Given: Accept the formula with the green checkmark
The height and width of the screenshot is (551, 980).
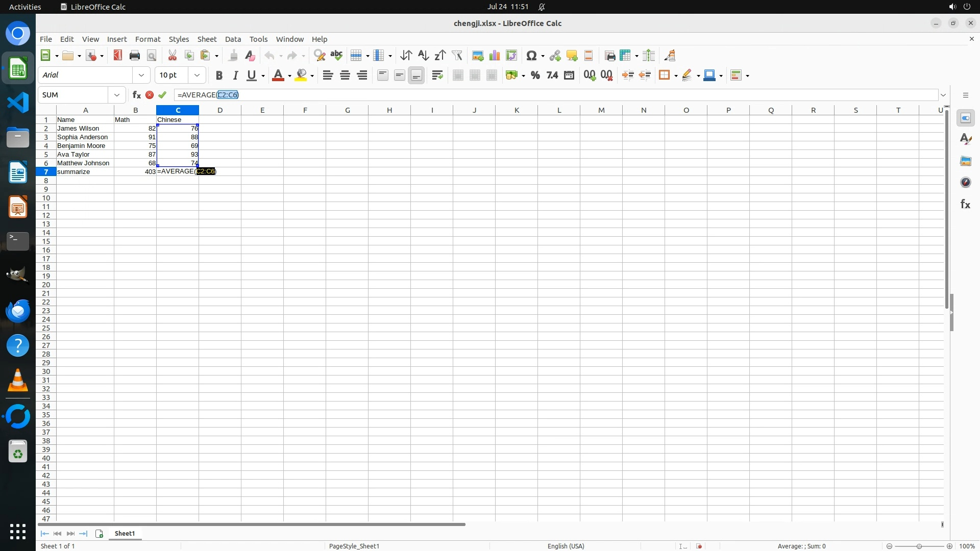Looking at the screenshot, I should pyautogui.click(x=162, y=95).
